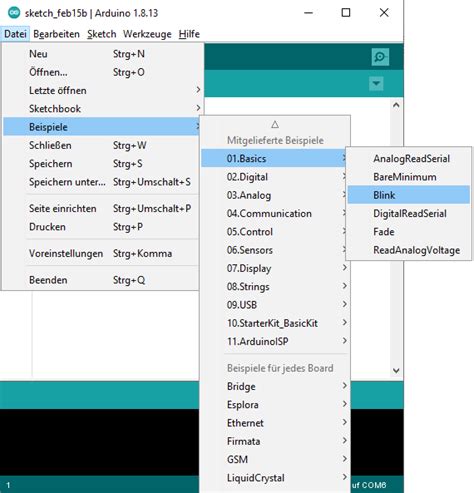Open the Bearbeiten menu
This screenshot has width=474, height=493.
pyautogui.click(x=56, y=34)
